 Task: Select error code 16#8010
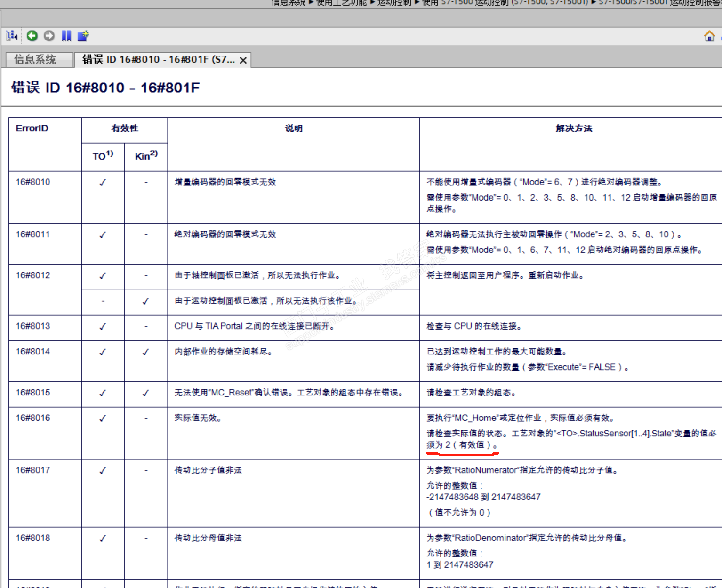point(33,182)
